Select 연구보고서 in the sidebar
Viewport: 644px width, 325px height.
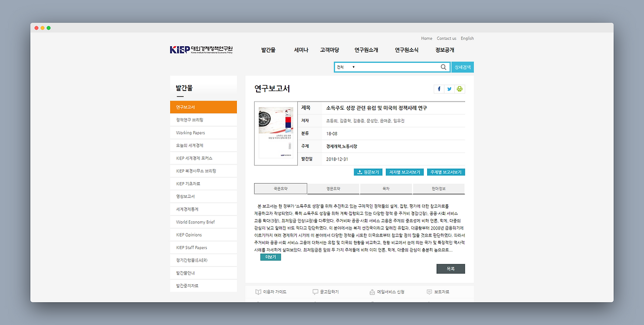tap(203, 107)
